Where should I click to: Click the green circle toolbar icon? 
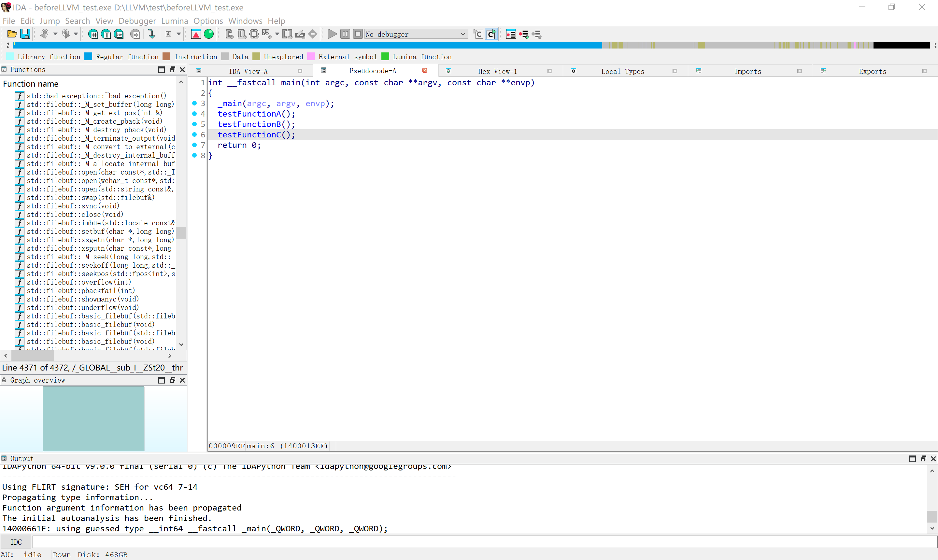point(209,34)
